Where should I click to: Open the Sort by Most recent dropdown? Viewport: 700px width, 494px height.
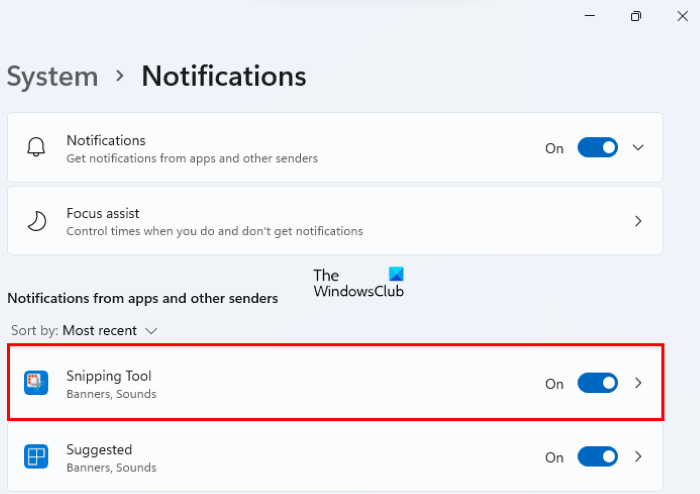(x=109, y=330)
